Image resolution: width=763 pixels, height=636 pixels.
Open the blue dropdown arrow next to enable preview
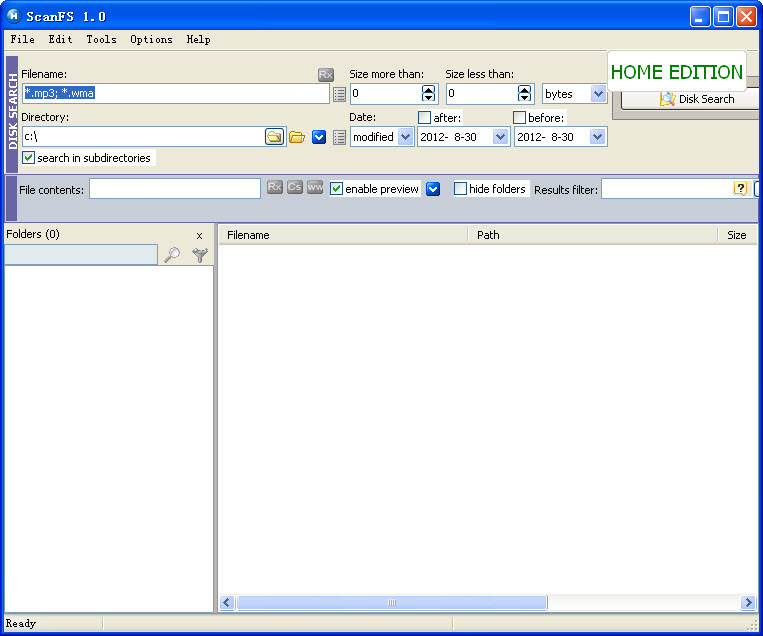pyautogui.click(x=433, y=189)
